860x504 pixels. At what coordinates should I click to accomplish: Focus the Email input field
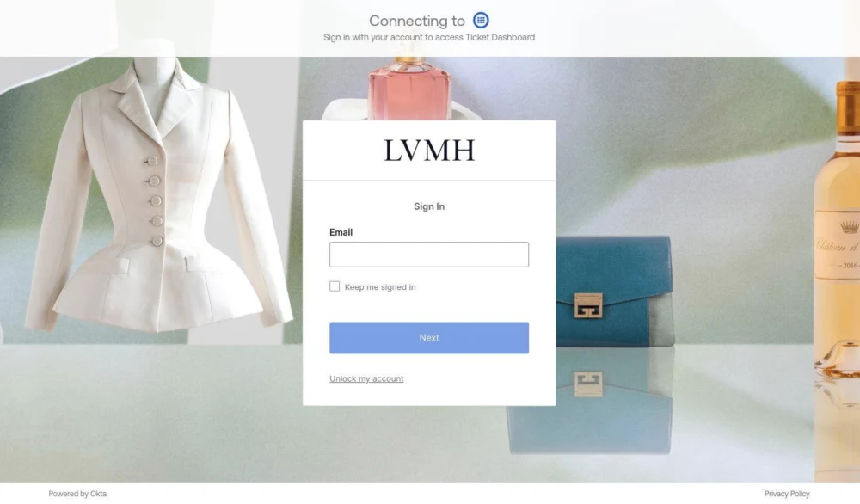tap(429, 255)
